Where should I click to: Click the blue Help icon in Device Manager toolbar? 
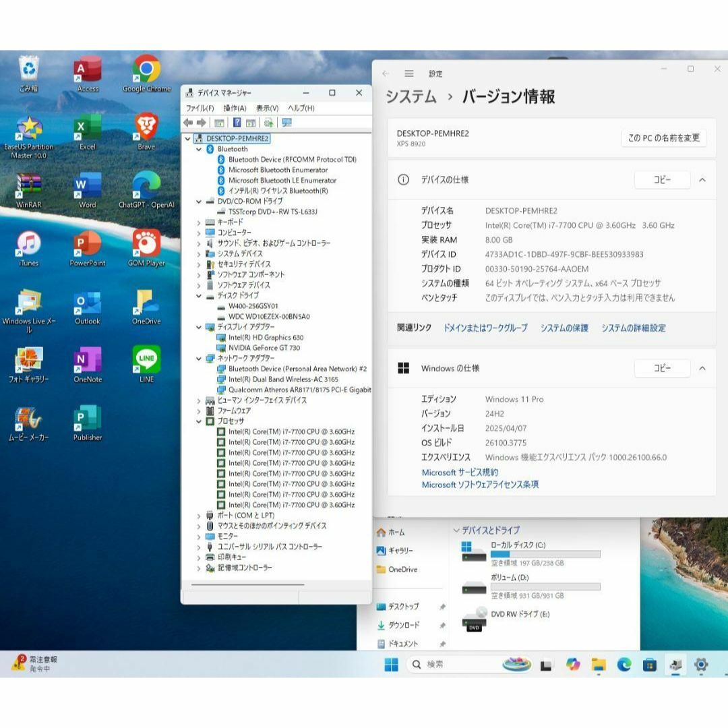point(237,123)
